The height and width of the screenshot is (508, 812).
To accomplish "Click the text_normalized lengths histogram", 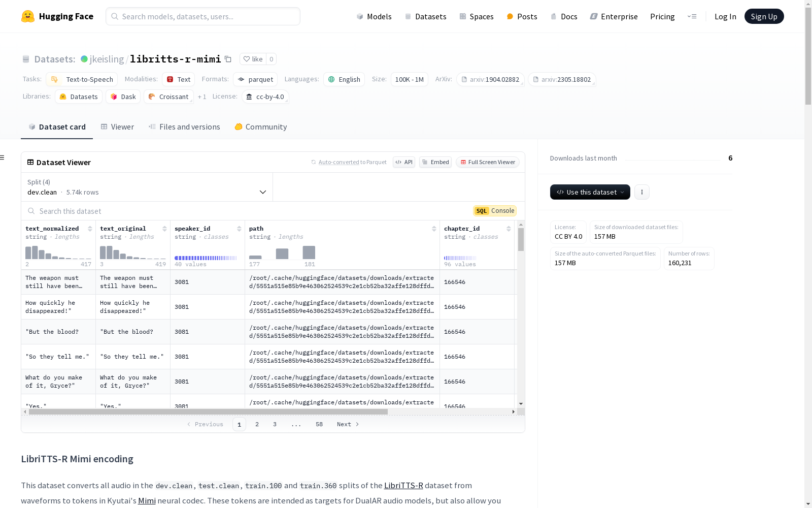I will pos(58,252).
